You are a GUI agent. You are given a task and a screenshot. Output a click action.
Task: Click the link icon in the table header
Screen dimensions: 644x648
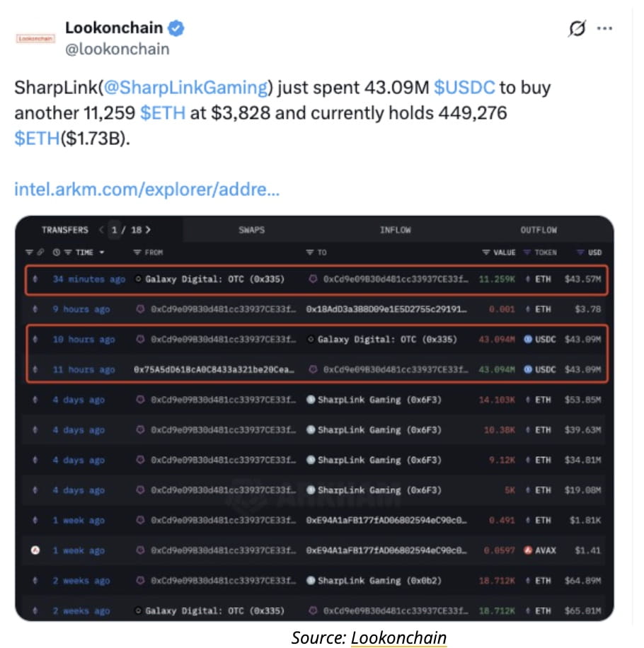(40, 252)
